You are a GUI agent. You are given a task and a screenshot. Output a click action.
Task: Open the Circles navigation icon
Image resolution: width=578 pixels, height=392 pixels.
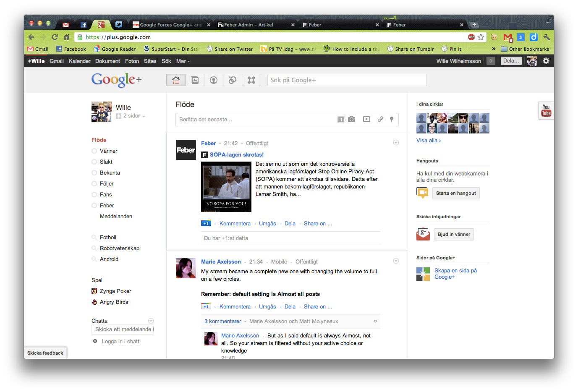(x=233, y=80)
